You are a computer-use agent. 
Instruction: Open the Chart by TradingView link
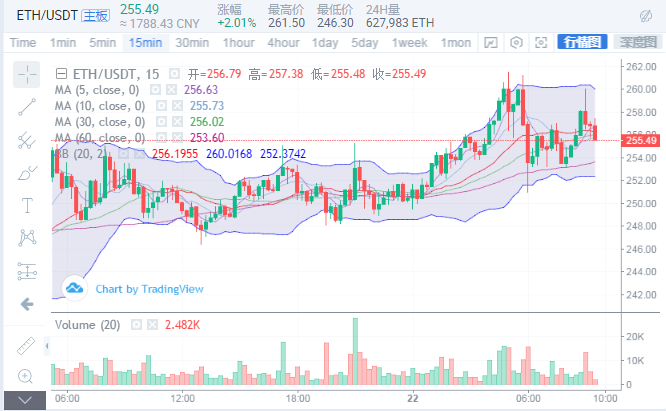point(149,289)
